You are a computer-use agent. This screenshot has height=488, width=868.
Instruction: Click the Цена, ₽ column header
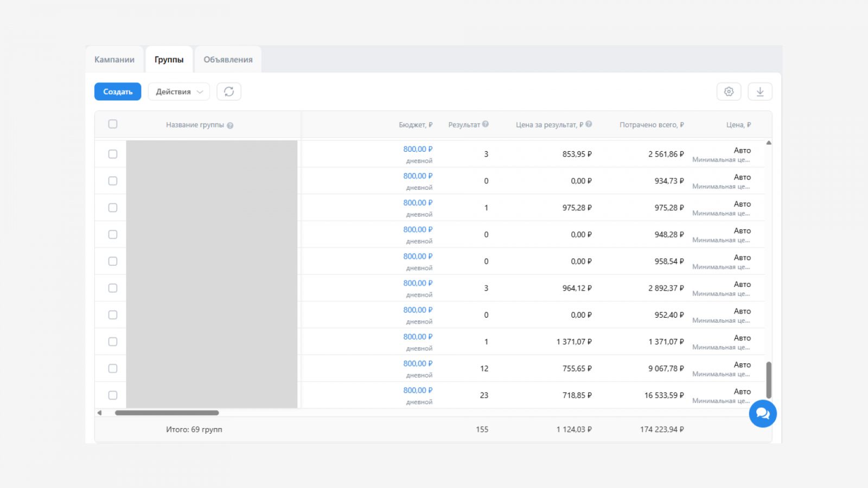(x=739, y=125)
